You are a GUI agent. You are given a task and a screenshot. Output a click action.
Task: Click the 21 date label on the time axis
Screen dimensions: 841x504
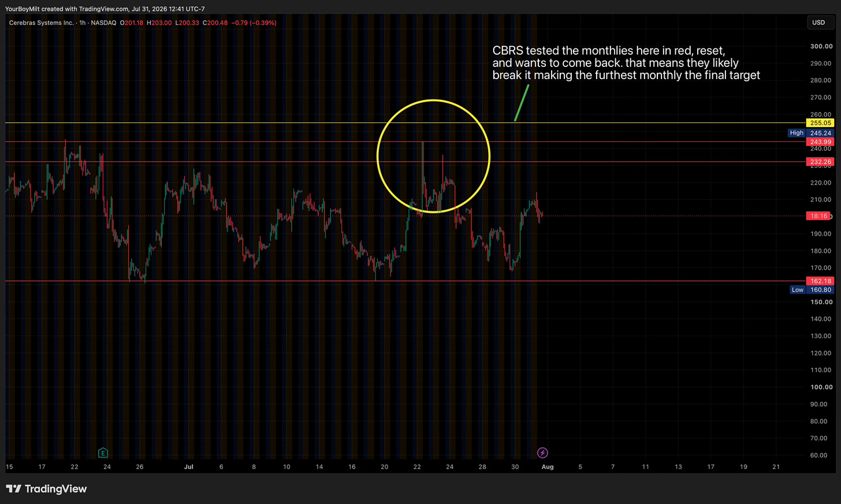pyautogui.click(x=776, y=467)
